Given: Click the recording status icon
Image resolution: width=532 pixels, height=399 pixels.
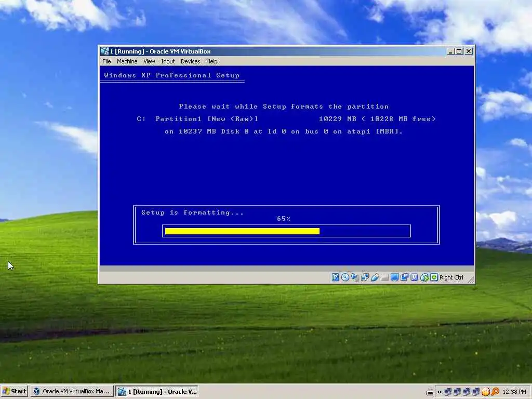Looking at the screenshot, I should pos(404,277).
